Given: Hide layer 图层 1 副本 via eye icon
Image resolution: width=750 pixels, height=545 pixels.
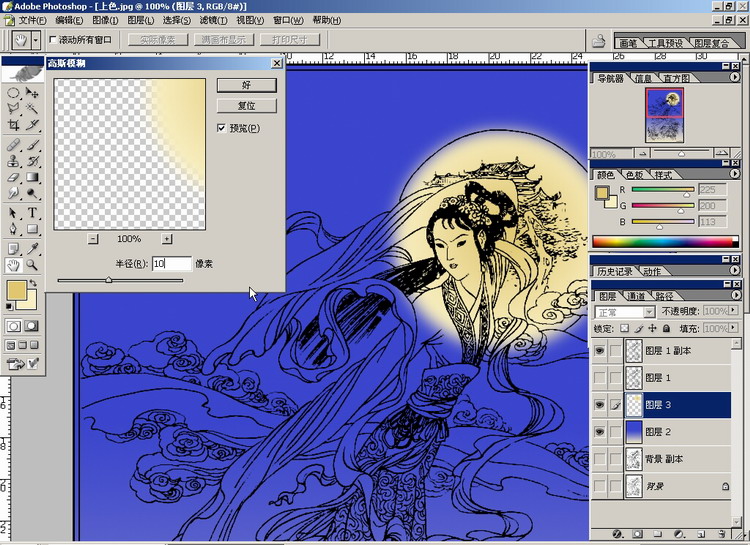Looking at the screenshot, I should pos(599,351).
